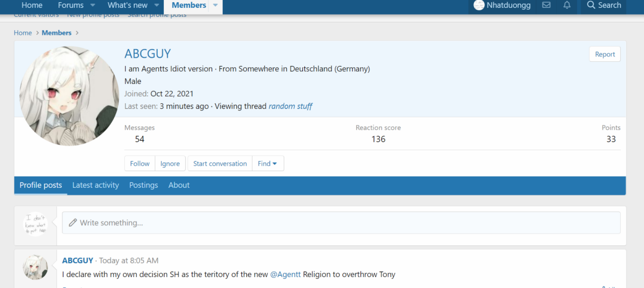Expand the Members dropdown arrow
The image size is (644, 288).
tap(215, 5)
